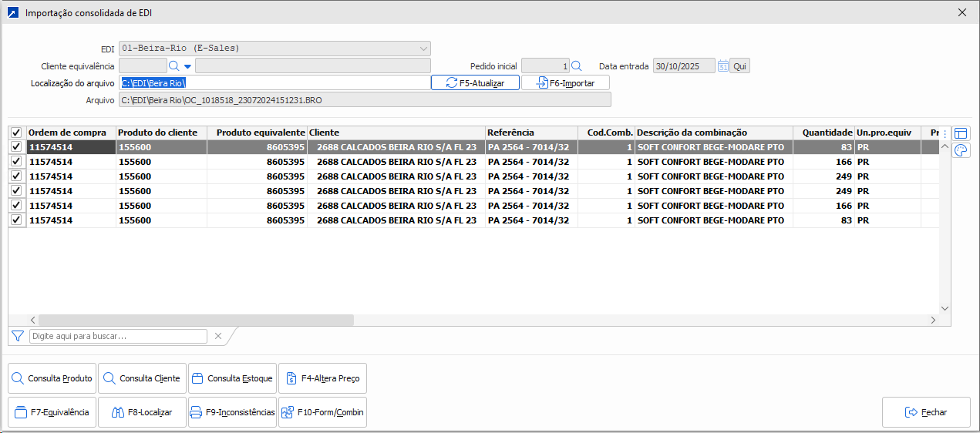980x433 pixels.
Task: Click the Un.pro.equiv column header
Action: point(887,133)
